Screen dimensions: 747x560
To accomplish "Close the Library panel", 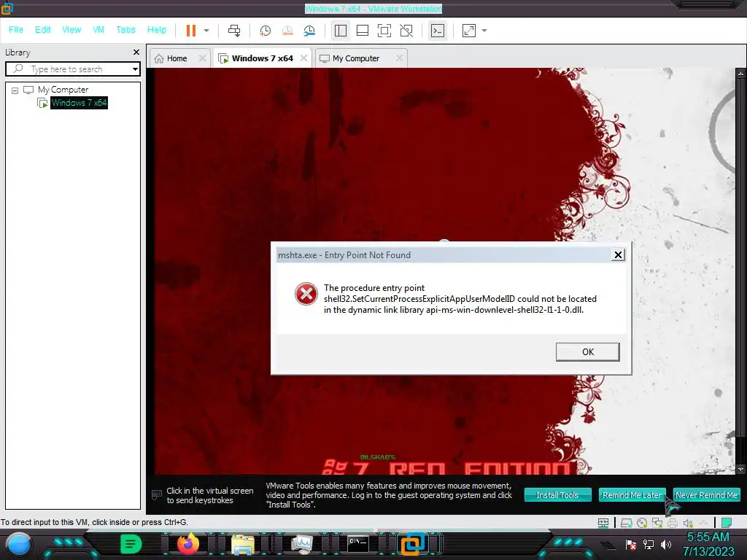I will point(136,52).
